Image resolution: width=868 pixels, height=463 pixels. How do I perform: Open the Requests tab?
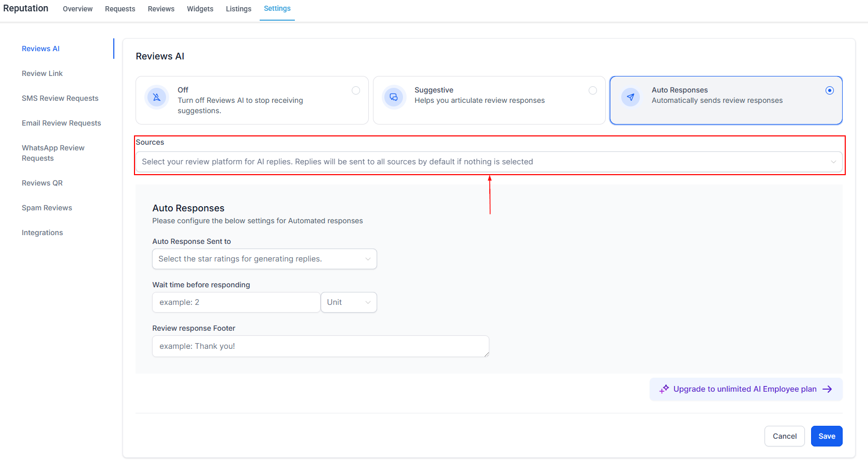[120, 9]
